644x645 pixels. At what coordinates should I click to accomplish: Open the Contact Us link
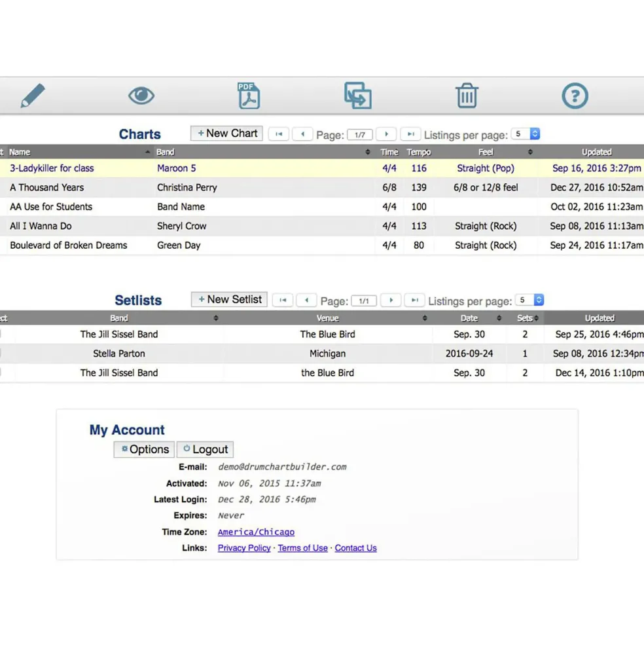[x=356, y=548]
